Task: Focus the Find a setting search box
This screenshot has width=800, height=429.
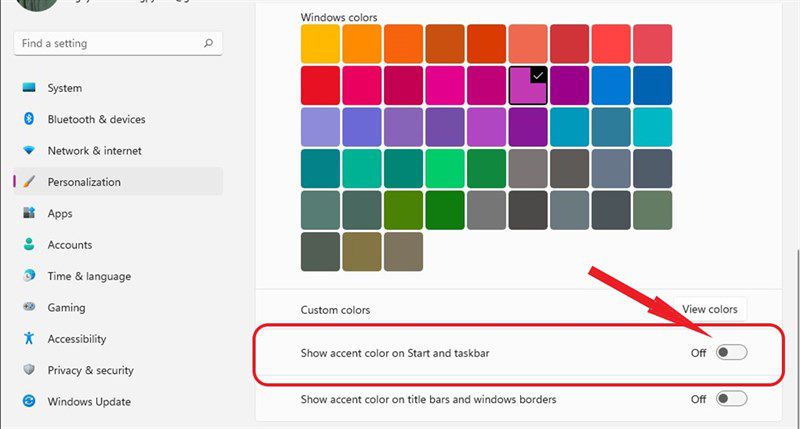Action: (x=118, y=43)
